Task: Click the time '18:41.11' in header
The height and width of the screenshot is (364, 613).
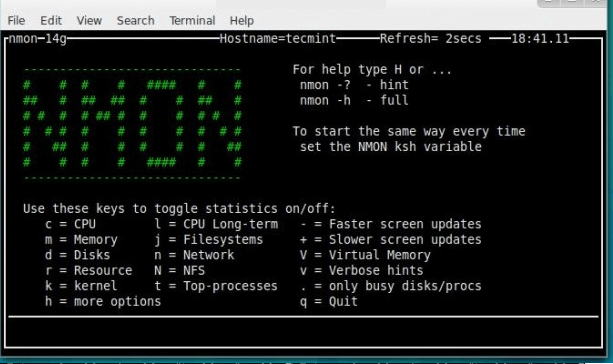Action: [540, 39]
